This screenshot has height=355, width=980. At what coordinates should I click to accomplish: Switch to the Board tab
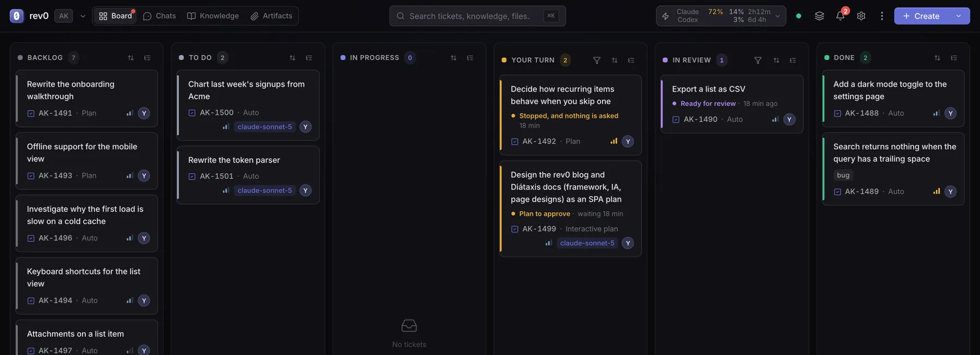point(115,16)
